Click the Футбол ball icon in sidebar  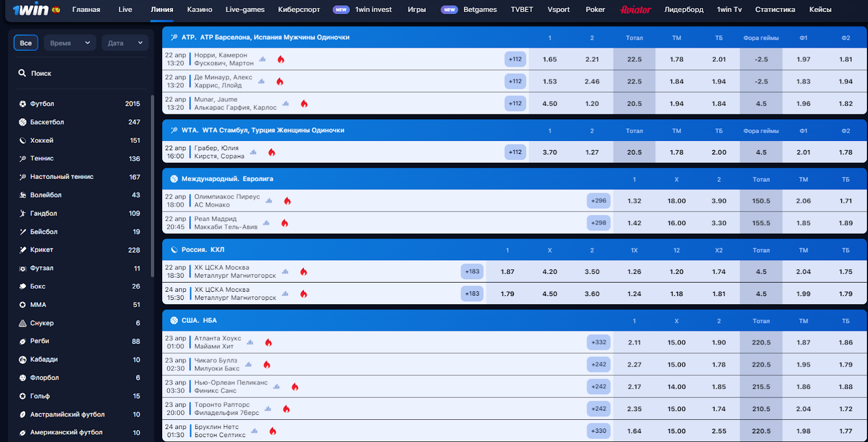point(23,104)
